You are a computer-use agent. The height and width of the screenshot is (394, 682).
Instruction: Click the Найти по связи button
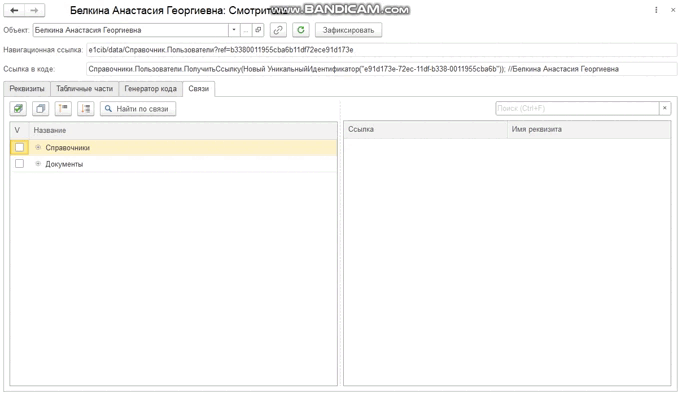pyautogui.click(x=138, y=109)
